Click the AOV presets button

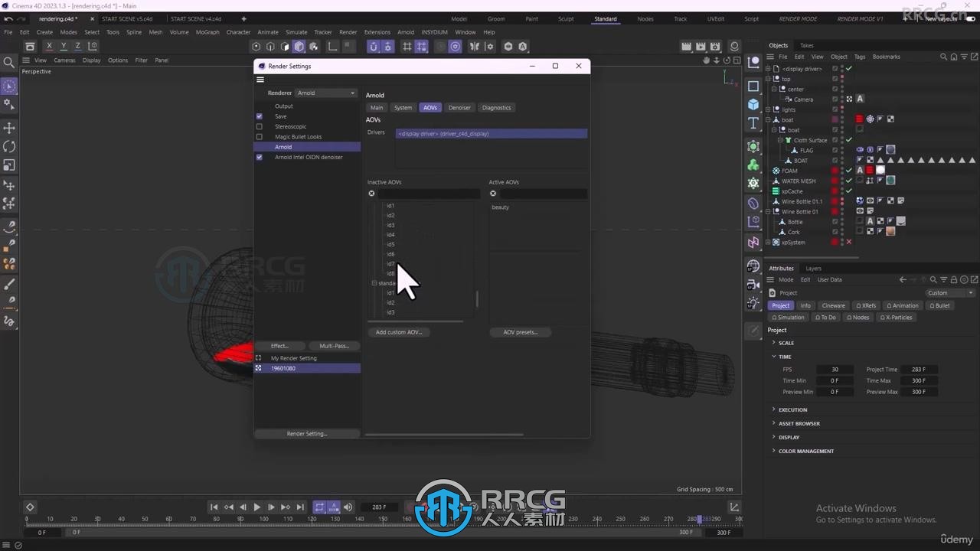(521, 332)
